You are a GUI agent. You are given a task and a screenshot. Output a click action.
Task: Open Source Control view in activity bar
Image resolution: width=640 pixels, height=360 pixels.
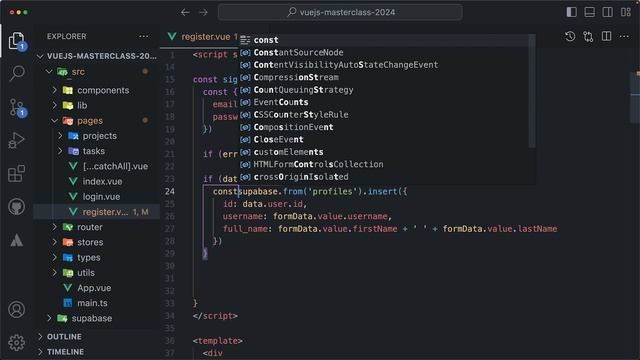[x=17, y=108]
